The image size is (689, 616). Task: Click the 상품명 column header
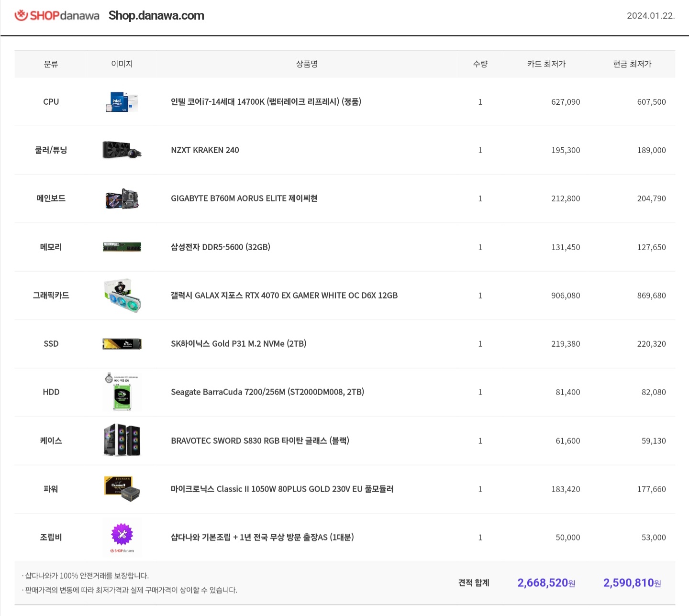point(307,64)
